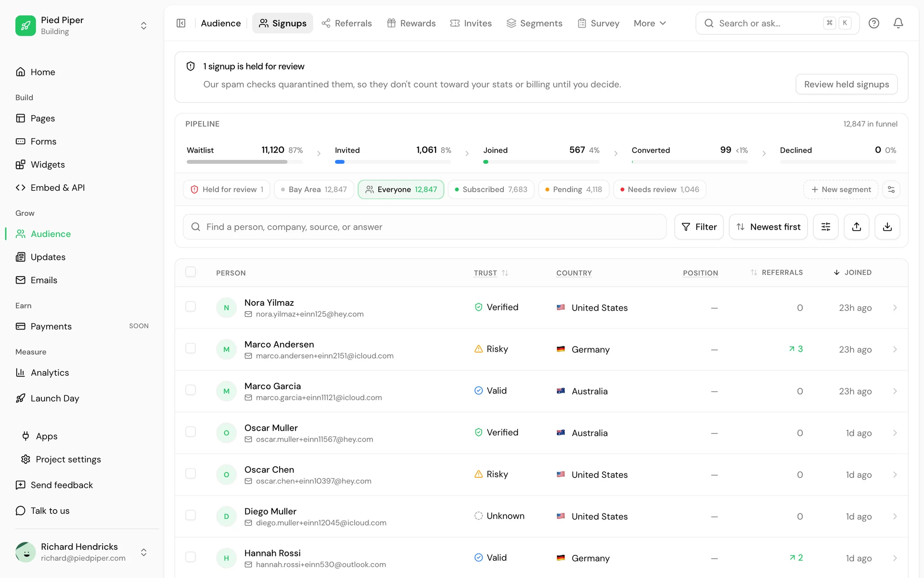Open the help question-mark icon
The height and width of the screenshot is (578, 924).
tap(874, 23)
